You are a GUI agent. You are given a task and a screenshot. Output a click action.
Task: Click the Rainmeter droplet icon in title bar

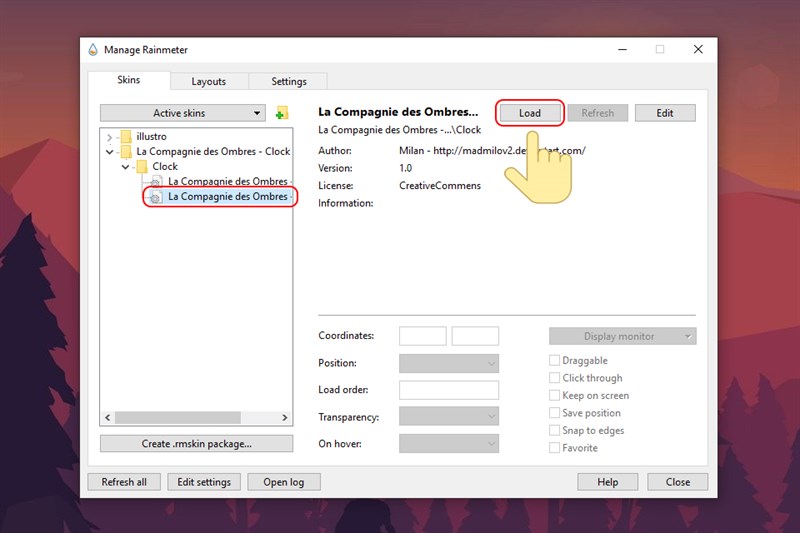tap(93, 50)
